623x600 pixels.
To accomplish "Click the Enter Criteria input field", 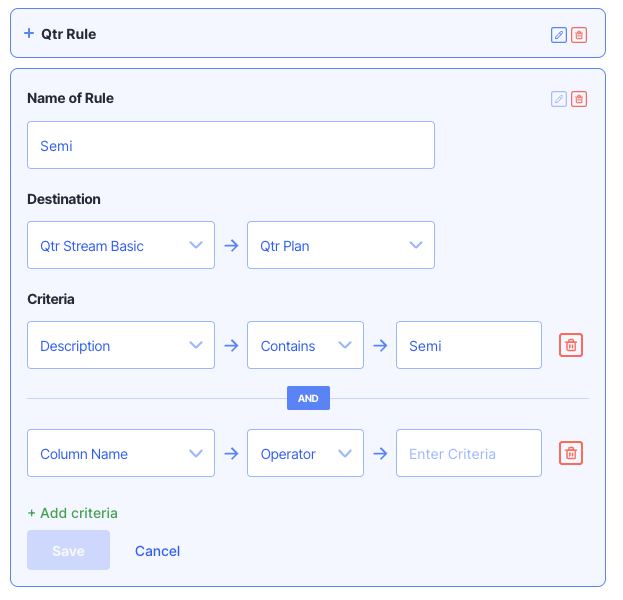I will tap(468, 453).
